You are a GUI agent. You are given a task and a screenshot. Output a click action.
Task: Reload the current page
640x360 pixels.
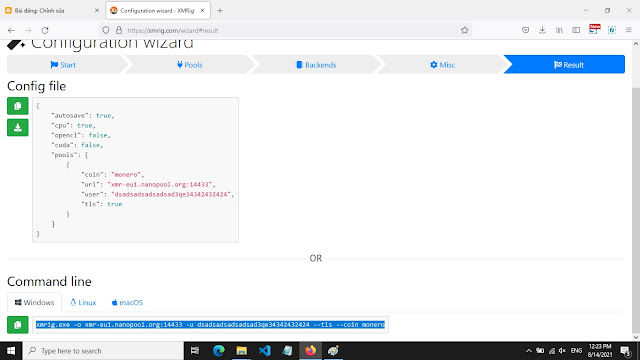pyautogui.click(x=45, y=30)
